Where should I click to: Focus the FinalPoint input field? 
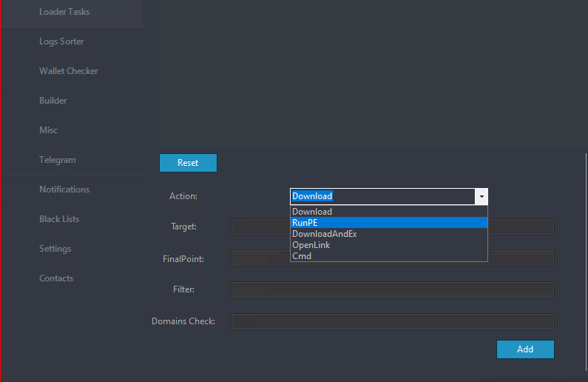pos(393,258)
